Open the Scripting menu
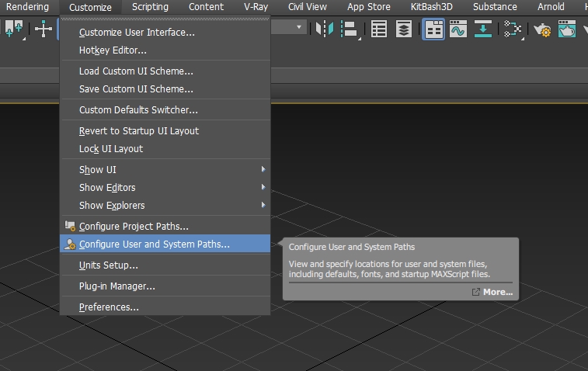The image size is (588, 371). pos(150,7)
